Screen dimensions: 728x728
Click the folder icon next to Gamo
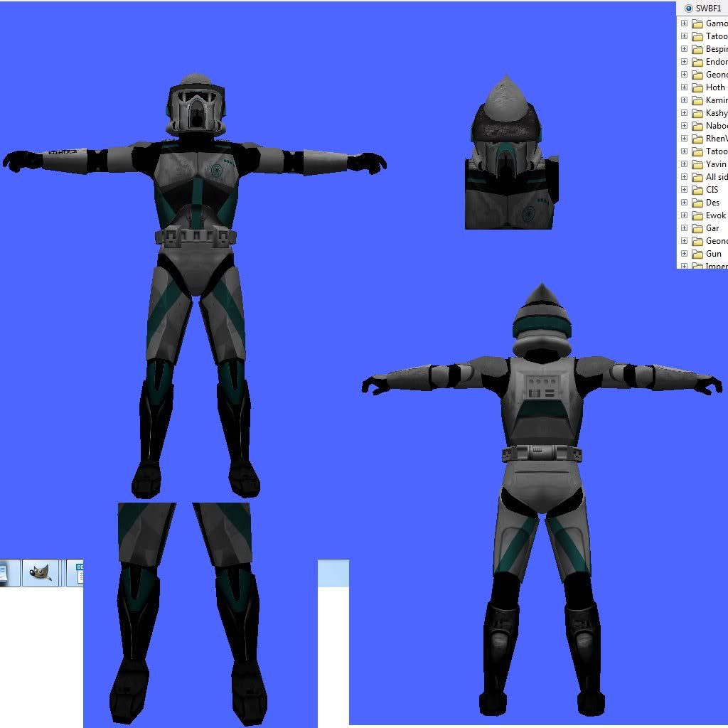697,23
